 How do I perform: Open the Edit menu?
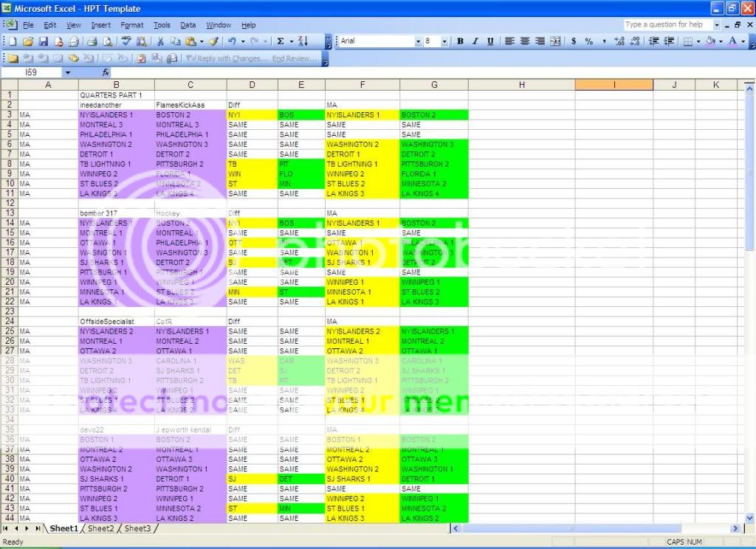[49, 25]
